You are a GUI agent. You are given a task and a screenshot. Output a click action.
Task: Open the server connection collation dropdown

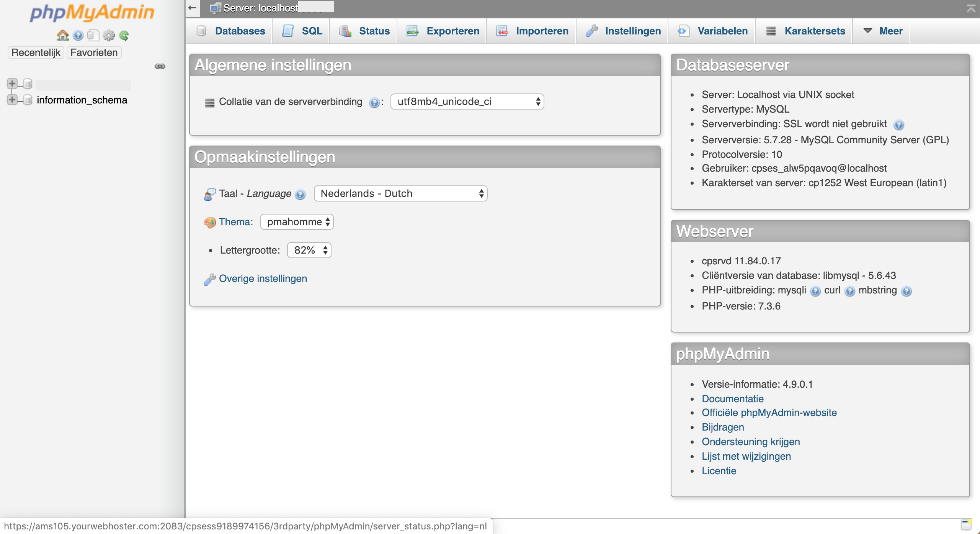point(467,102)
